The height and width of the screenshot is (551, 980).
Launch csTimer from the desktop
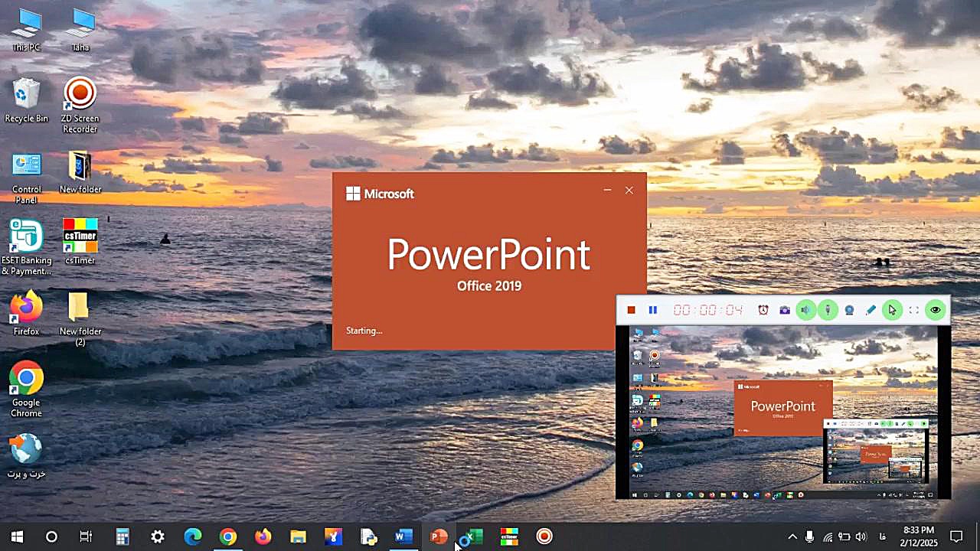80,242
